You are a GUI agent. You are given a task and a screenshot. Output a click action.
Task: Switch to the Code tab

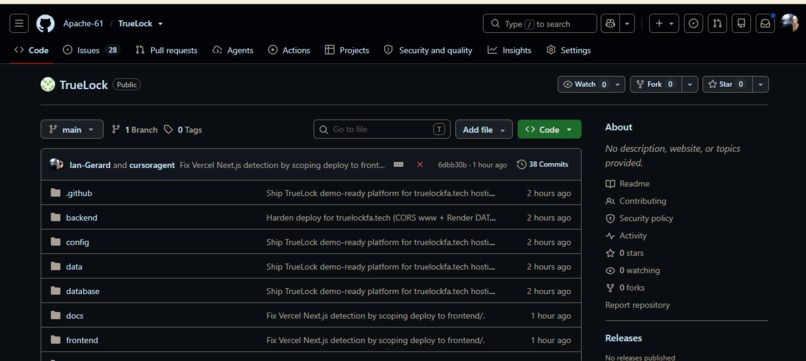click(31, 50)
